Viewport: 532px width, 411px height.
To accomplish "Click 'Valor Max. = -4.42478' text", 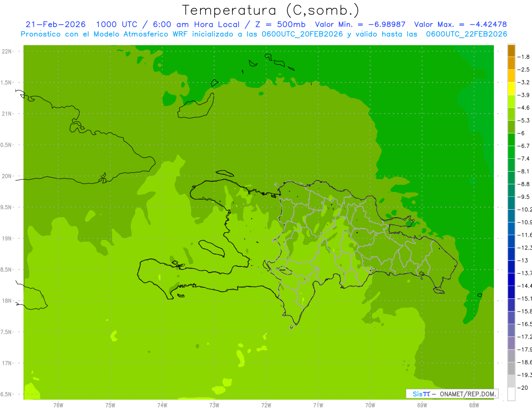I will 461,24.
